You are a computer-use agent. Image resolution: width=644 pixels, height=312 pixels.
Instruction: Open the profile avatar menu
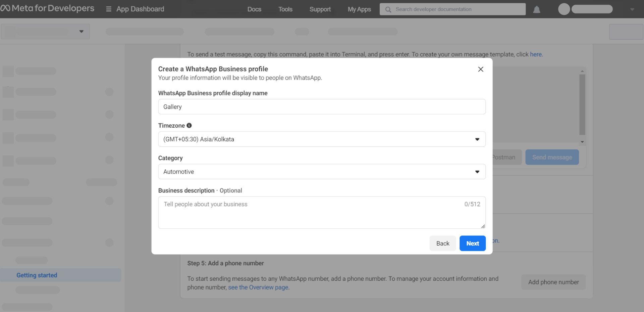(x=563, y=9)
